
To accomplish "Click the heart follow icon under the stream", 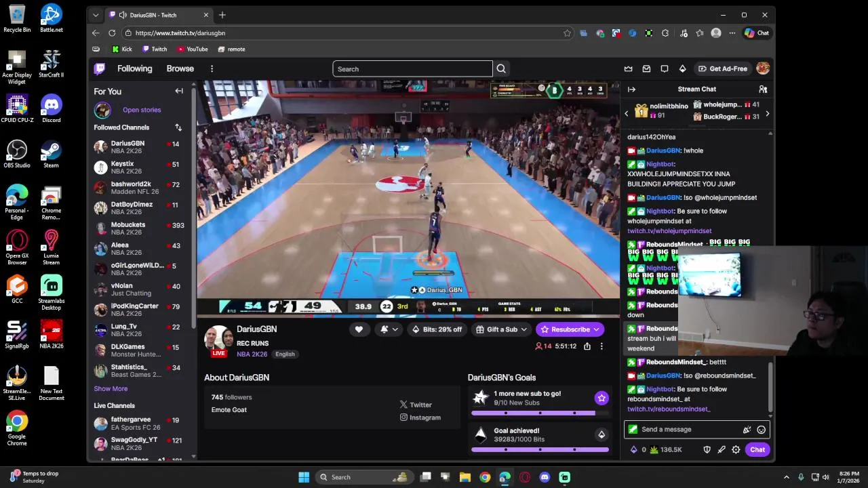I will [359, 329].
